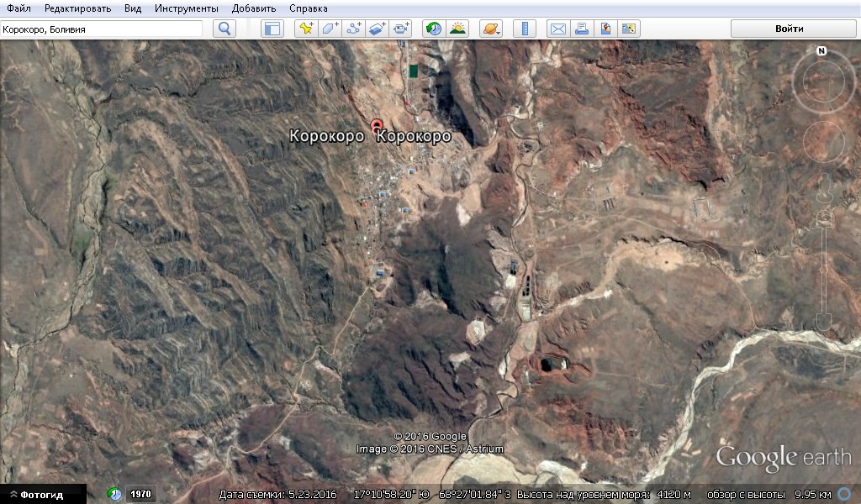Click the longitude value 68°27'01.84" З
The height and width of the screenshot is (504, 861).
coord(475,494)
